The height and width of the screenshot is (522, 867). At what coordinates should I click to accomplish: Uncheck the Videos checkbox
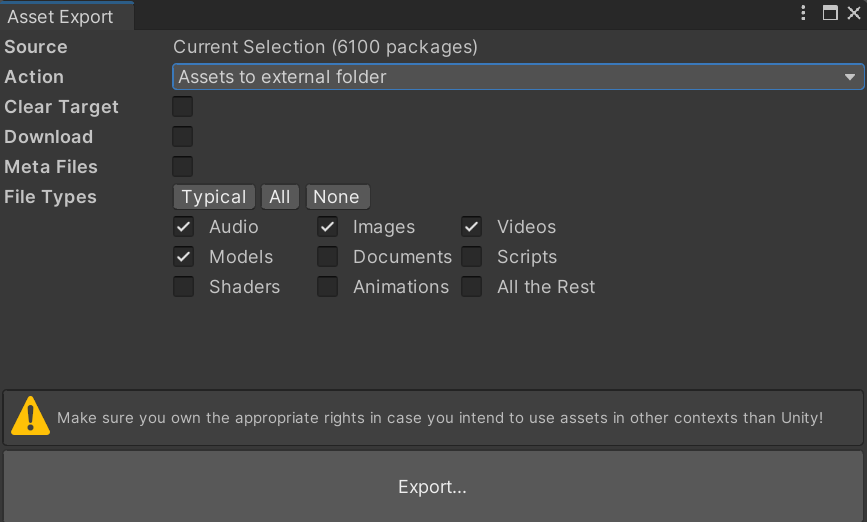point(471,227)
